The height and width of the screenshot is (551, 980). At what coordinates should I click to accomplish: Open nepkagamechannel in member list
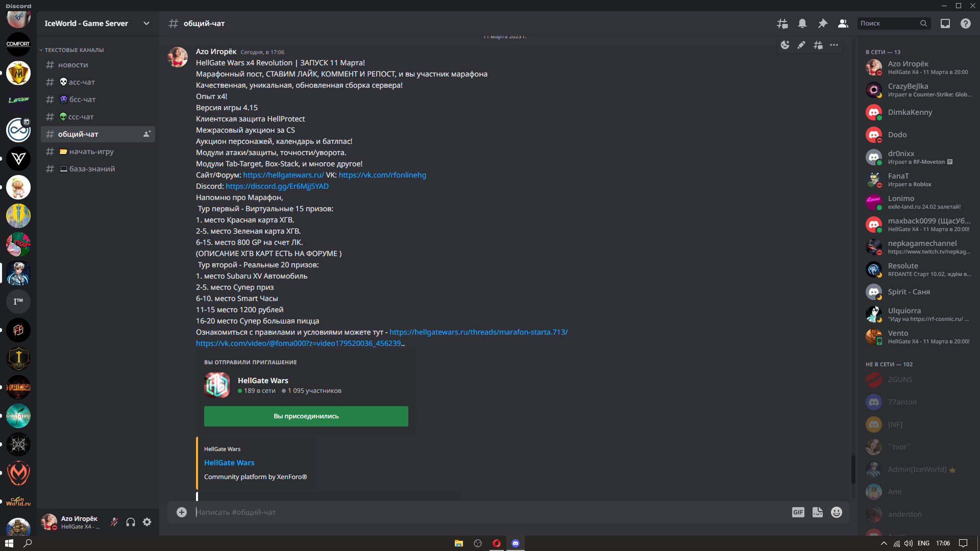pyautogui.click(x=919, y=247)
